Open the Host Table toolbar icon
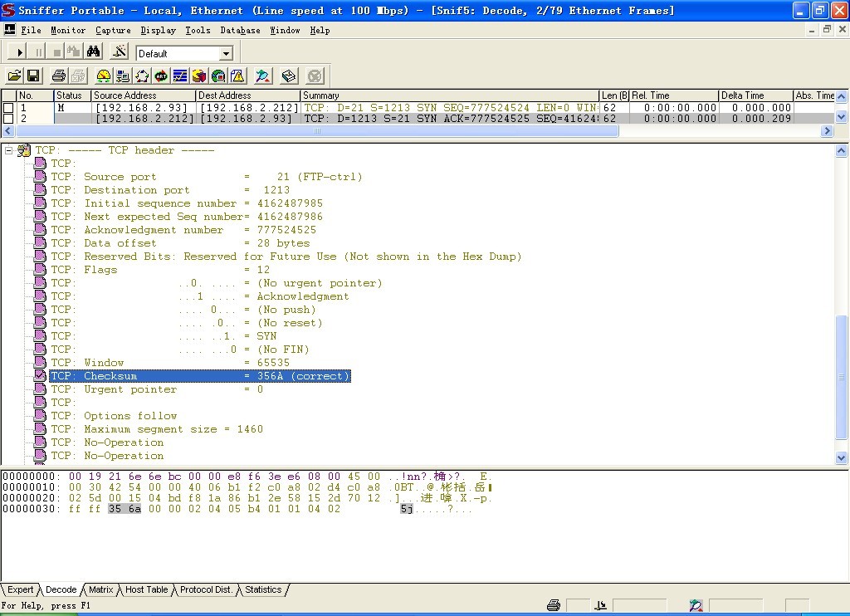The width and height of the screenshot is (850, 616). 123,76
